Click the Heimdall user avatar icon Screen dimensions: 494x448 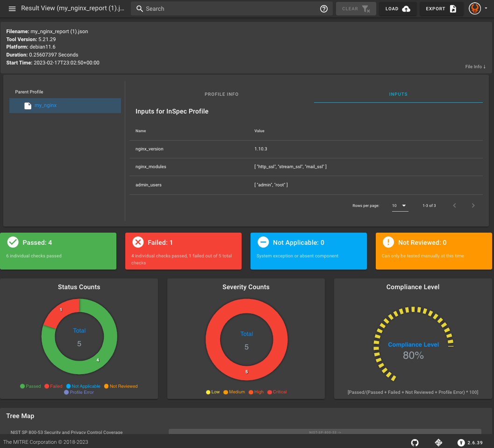pyautogui.click(x=475, y=8)
